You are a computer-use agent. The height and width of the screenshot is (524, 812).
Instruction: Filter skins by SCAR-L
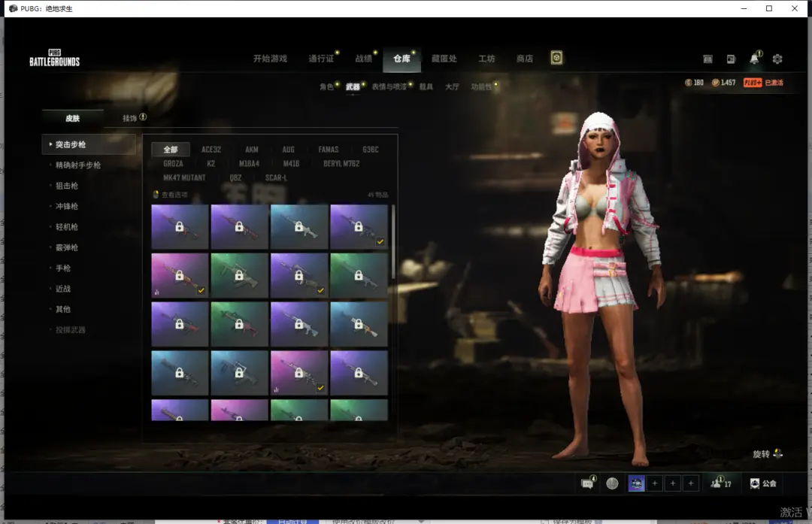click(276, 177)
